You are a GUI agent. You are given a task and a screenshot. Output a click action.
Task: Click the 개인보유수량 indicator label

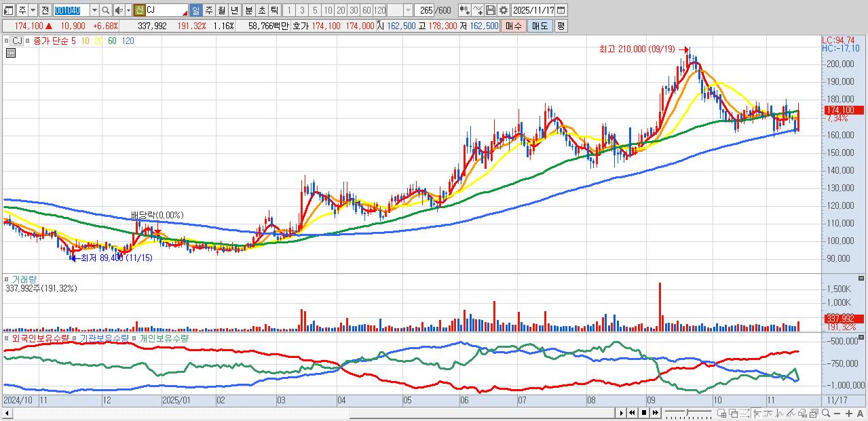click(x=164, y=338)
